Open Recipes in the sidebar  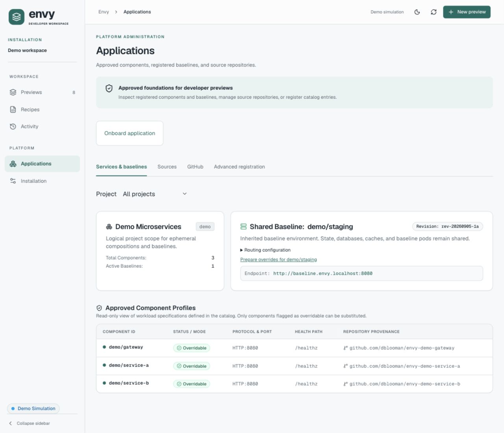click(x=42, y=109)
